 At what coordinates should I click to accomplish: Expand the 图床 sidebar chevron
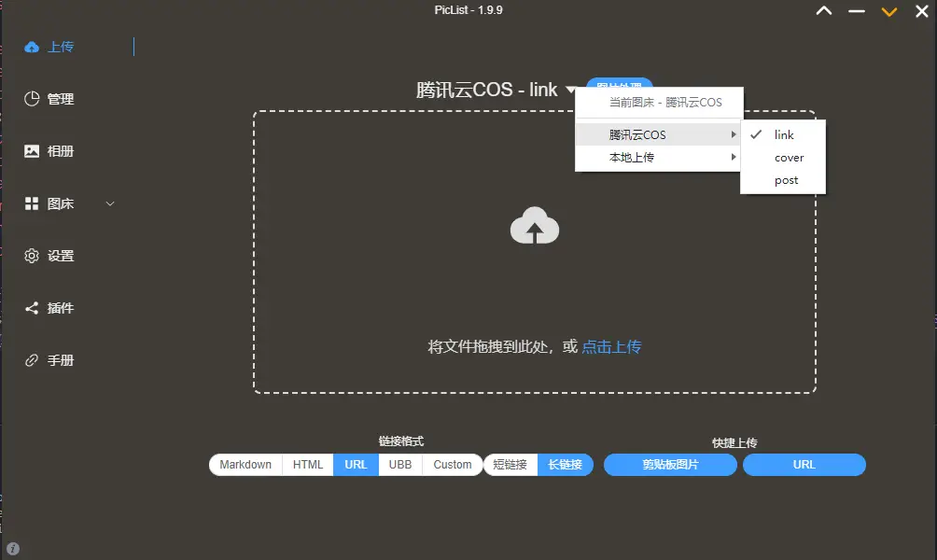click(110, 203)
